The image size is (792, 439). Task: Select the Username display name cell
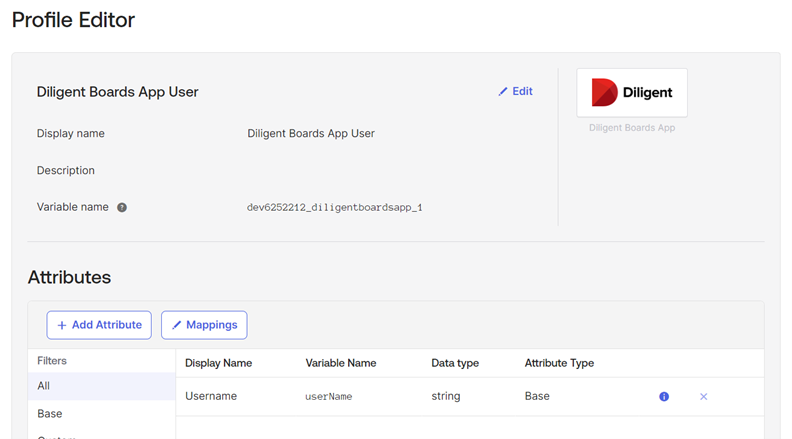(211, 396)
